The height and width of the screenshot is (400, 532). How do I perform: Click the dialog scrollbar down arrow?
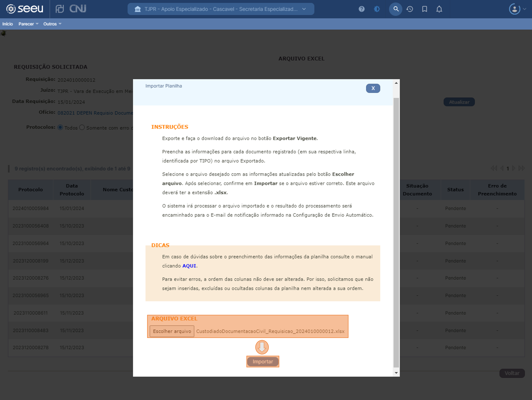pos(396,373)
